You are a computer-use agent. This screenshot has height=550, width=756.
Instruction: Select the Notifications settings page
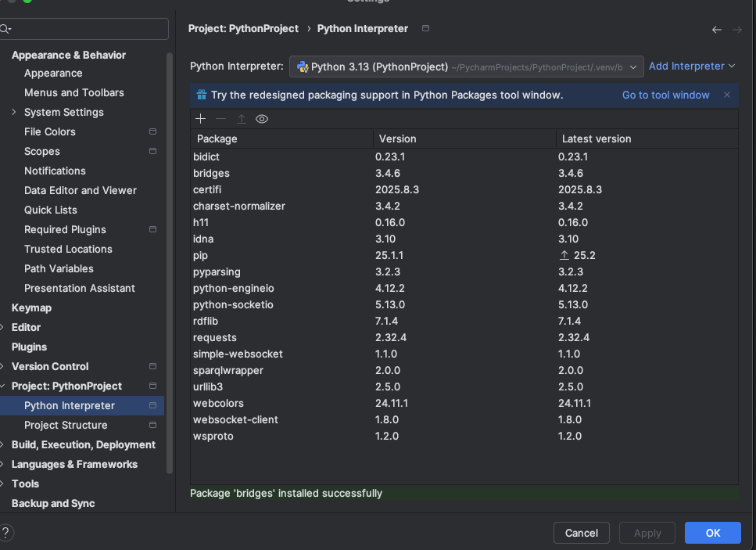[x=55, y=171]
